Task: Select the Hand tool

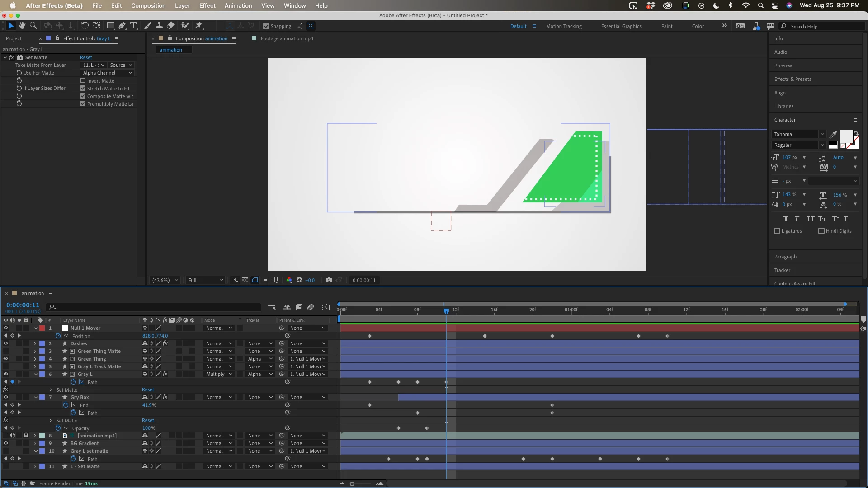Action: [x=22, y=26]
